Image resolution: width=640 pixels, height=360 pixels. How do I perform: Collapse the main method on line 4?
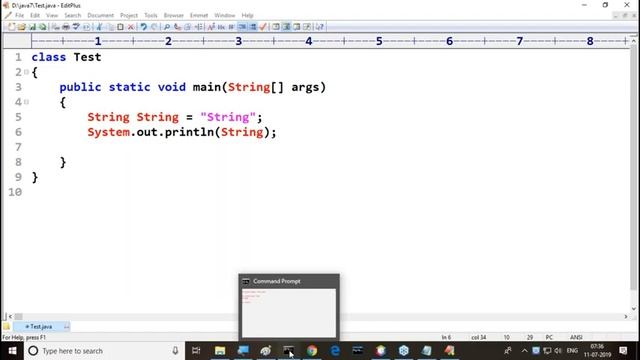[x=26, y=102]
